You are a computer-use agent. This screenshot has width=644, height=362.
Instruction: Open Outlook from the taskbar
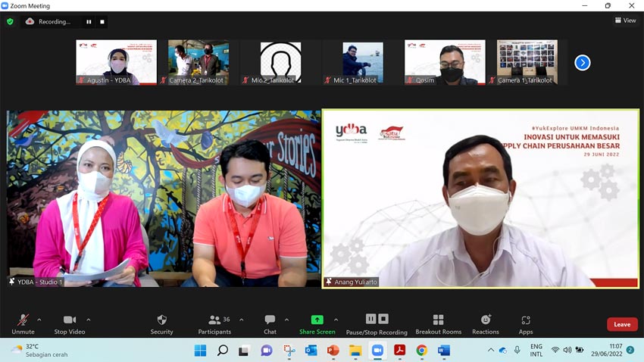coord(311,351)
